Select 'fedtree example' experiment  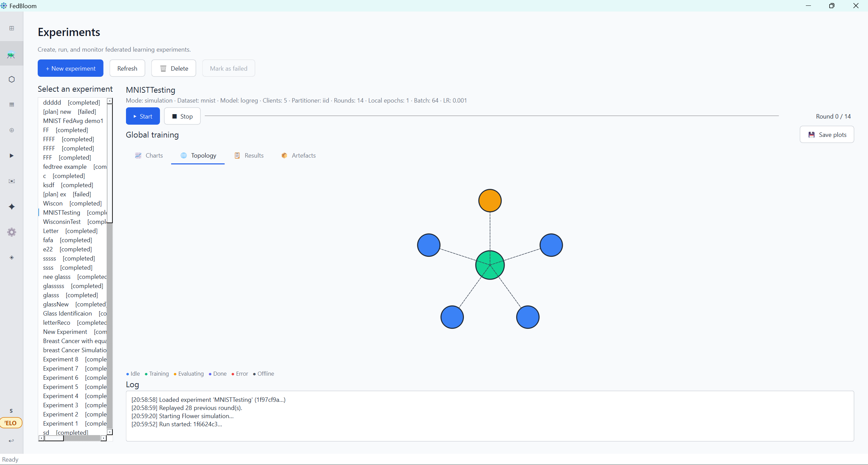(x=73, y=166)
